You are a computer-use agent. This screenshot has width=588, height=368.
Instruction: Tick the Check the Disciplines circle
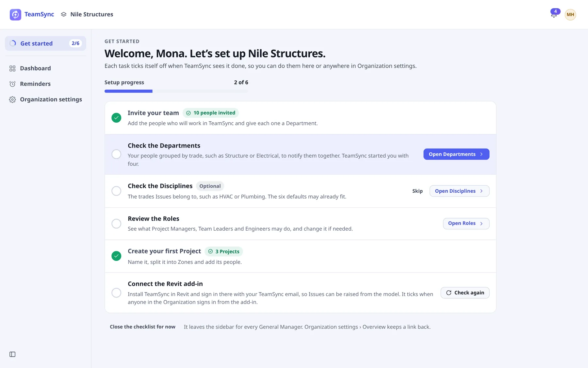tap(116, 191)
